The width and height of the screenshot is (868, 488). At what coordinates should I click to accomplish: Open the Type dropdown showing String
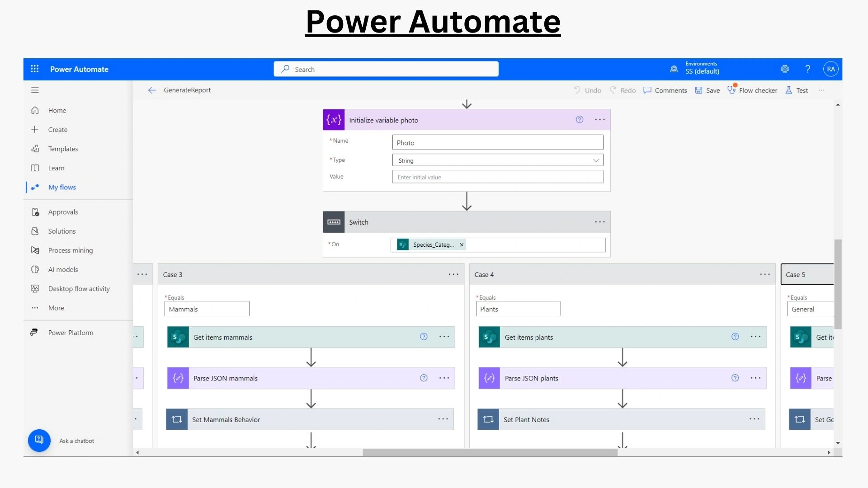(x=498, y=160)
